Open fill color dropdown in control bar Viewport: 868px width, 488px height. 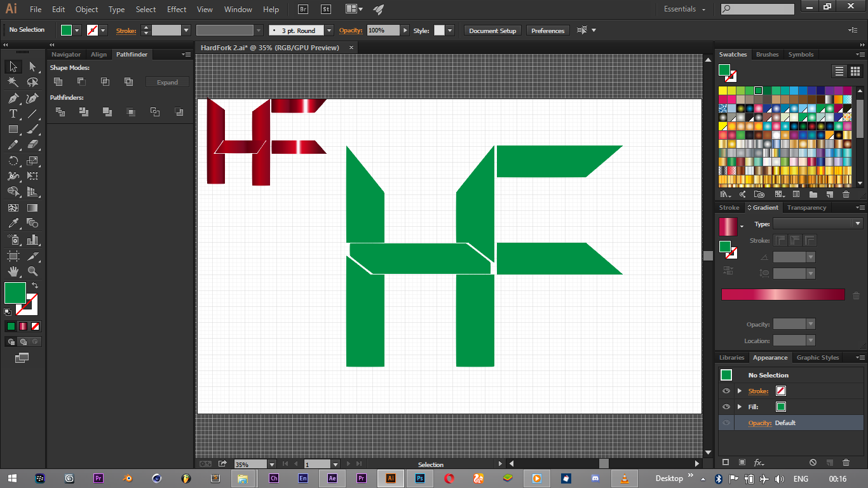click(x=78, y=30)
